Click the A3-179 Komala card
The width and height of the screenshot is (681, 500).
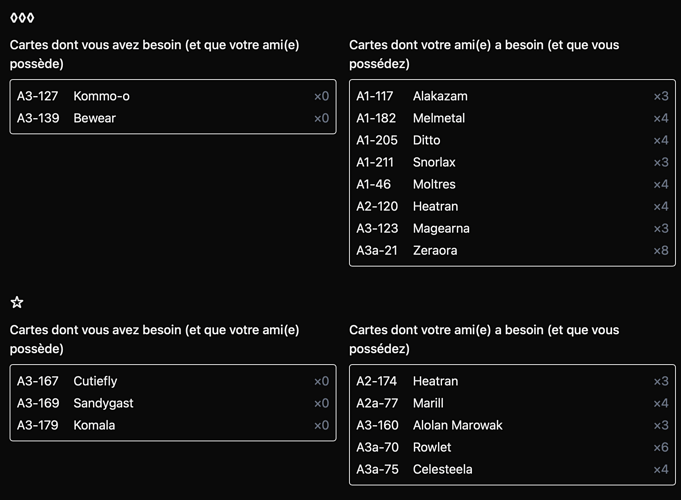173,425
